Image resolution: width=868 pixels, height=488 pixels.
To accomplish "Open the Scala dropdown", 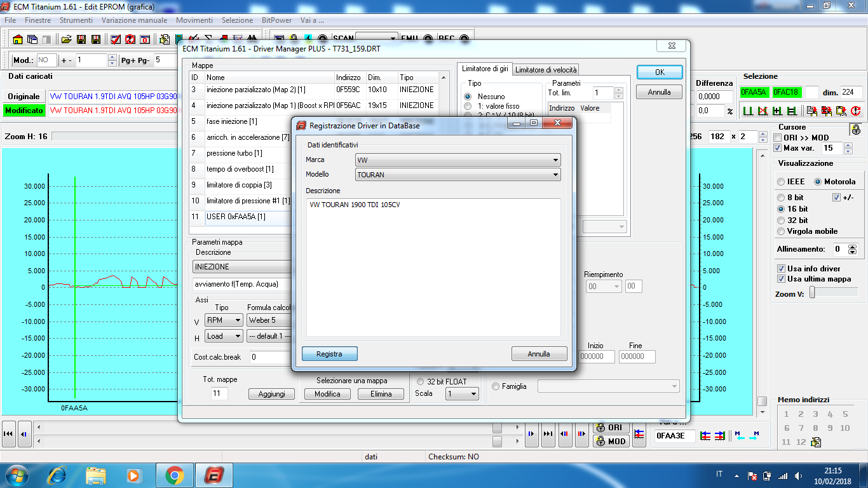I will coord(462,394).
